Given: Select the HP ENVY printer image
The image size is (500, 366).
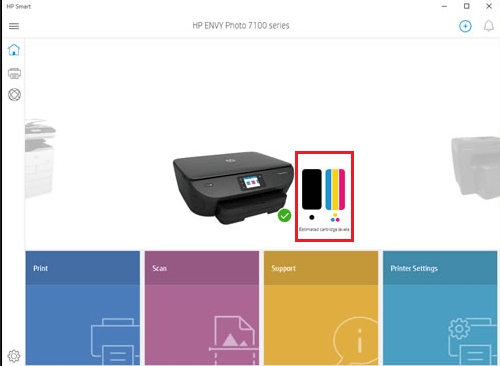Looking at the screenshot, I should pyautogui.click(x=233, y=187).
